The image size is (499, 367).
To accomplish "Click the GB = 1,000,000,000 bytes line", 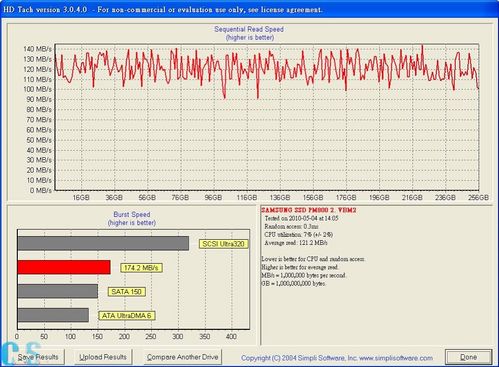I will 294,284.
